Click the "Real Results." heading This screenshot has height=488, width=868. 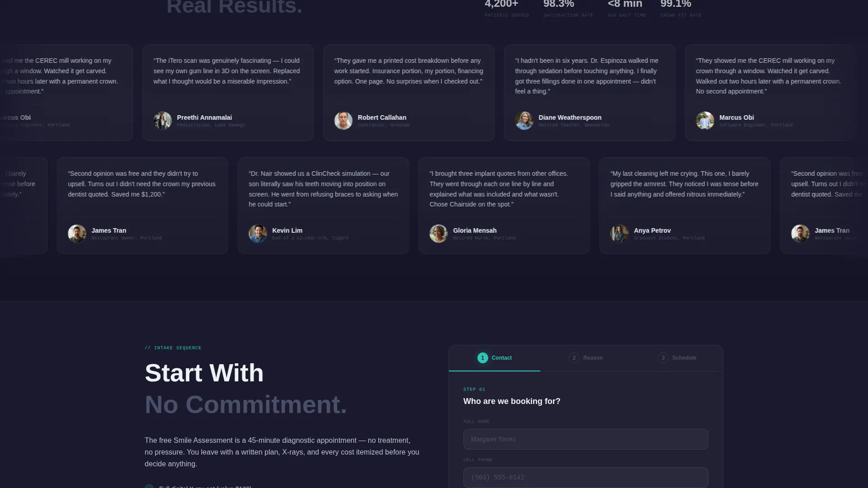234,6
